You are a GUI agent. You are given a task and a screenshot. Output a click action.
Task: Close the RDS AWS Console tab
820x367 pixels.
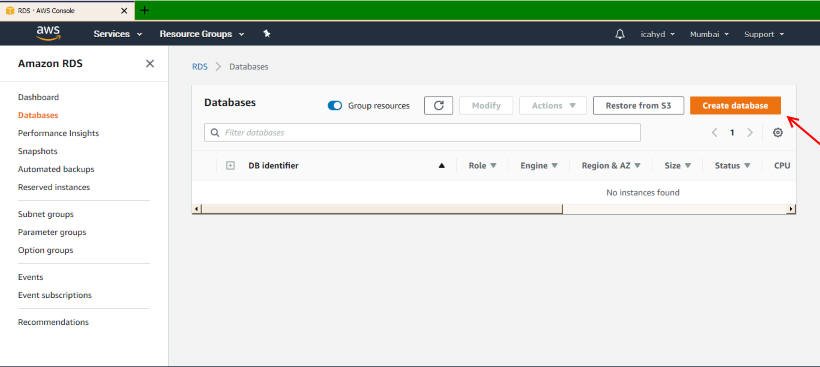[x=124, y=10]
